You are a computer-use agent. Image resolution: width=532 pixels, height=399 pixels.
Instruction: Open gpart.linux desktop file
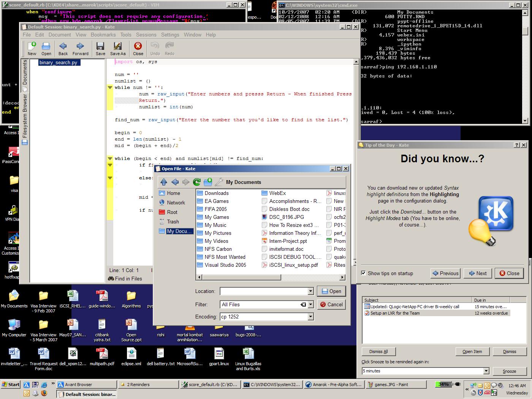pos(219,356)
